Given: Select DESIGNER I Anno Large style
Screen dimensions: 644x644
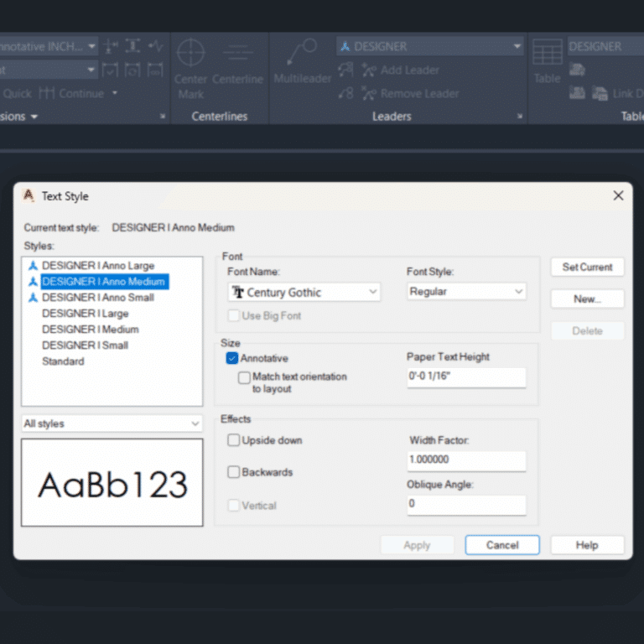Looking at the screenshot, I should click(98, 266).
